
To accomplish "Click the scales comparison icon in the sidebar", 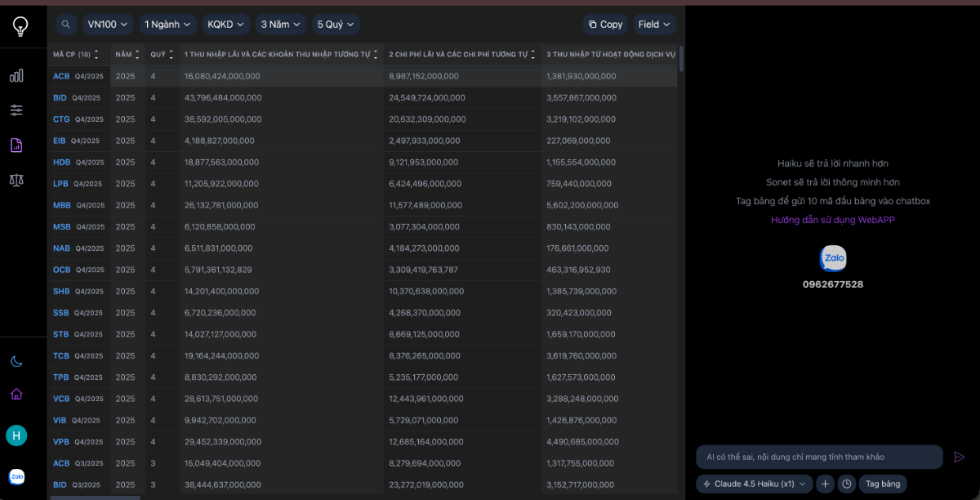I will 16,181.
